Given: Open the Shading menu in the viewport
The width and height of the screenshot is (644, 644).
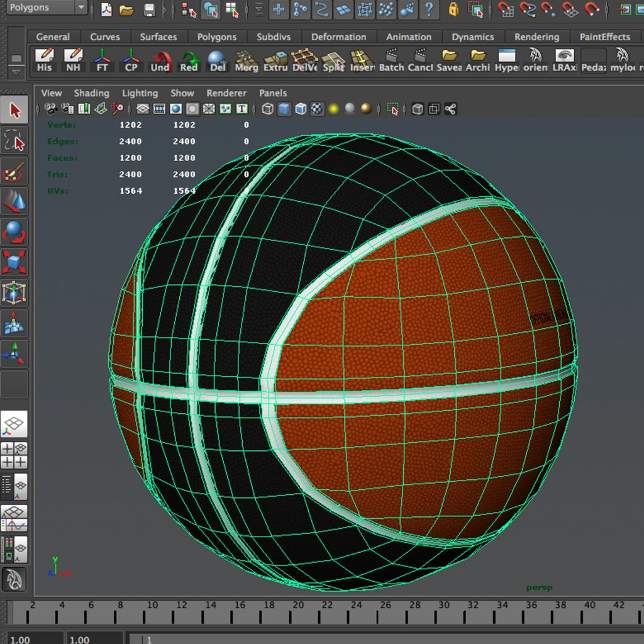Looking at the screenshot, I should click(91, 93).
